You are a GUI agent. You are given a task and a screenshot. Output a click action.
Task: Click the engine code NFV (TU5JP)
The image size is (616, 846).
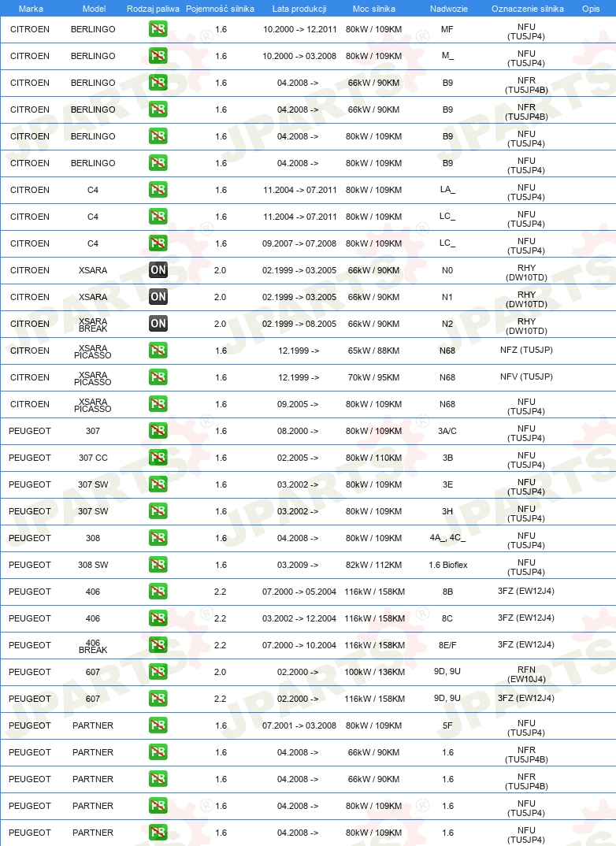pyautogui.click(x=526, y=377)
